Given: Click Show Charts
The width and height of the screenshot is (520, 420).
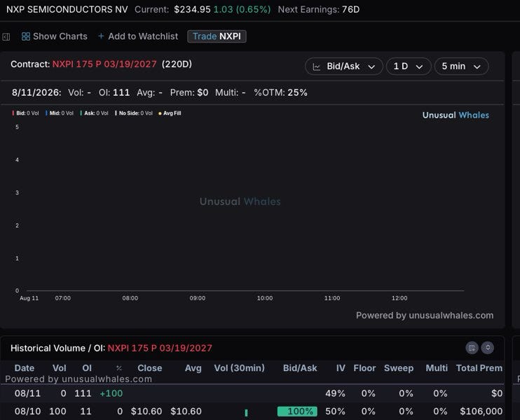Looking at the screenshot, I should pyautogui.click(x=55, y=36).
